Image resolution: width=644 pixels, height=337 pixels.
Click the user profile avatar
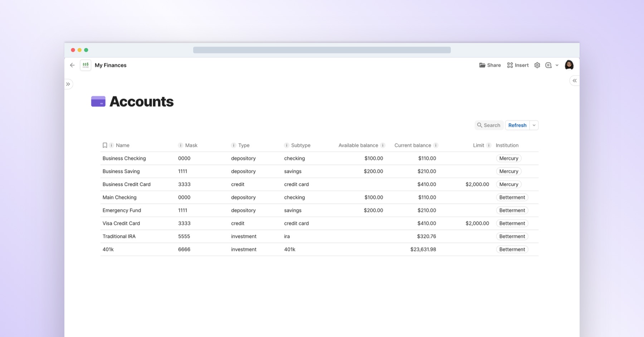click(569, 65)
